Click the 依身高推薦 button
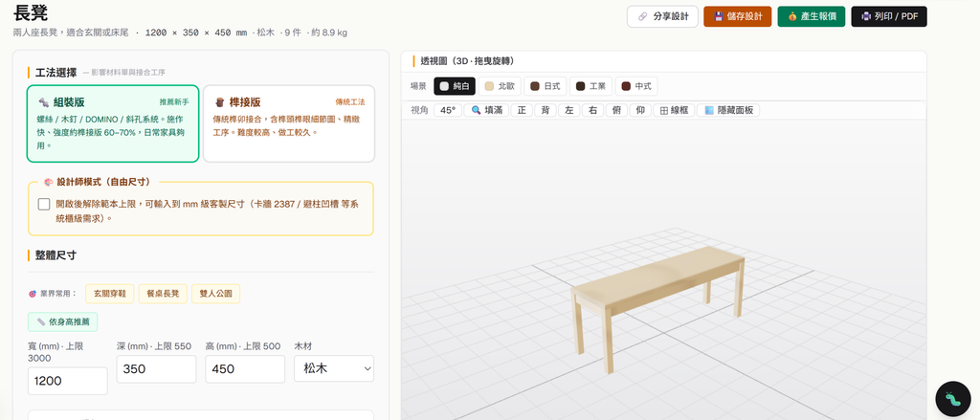The height and width of the screenshot is (420, 980). (x=62, y=321)
